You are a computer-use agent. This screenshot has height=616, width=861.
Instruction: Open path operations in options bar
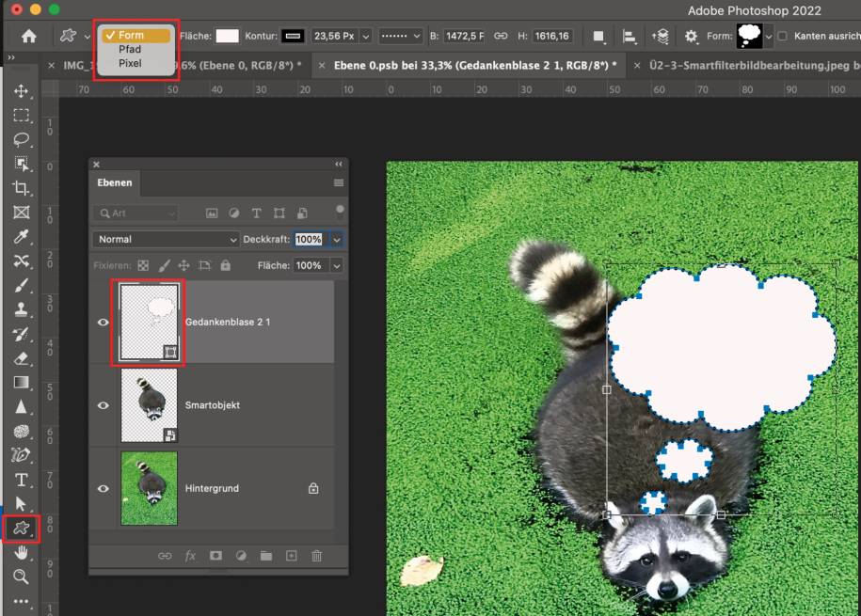tap(598, 37)
